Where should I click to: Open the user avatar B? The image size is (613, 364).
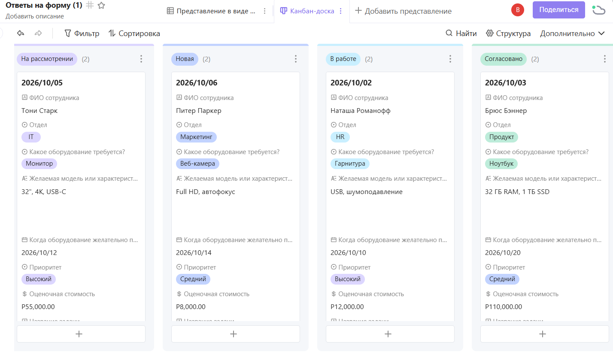518,10
